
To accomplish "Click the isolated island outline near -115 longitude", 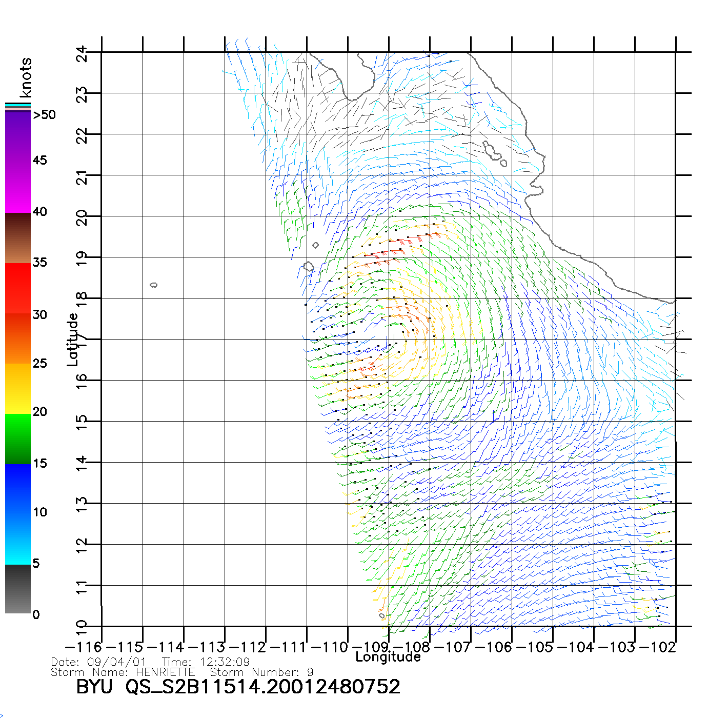I will click(153, 285).
